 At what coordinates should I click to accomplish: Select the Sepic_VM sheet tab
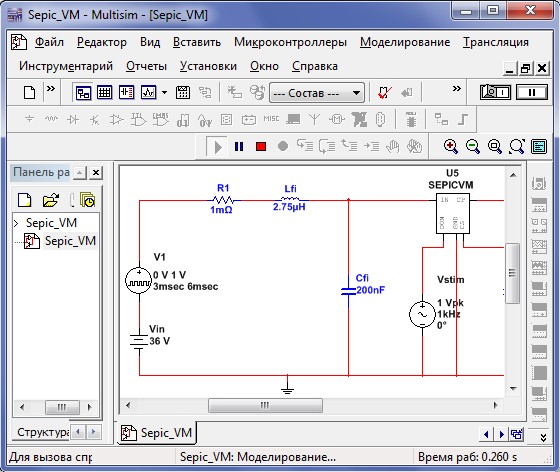158,433
